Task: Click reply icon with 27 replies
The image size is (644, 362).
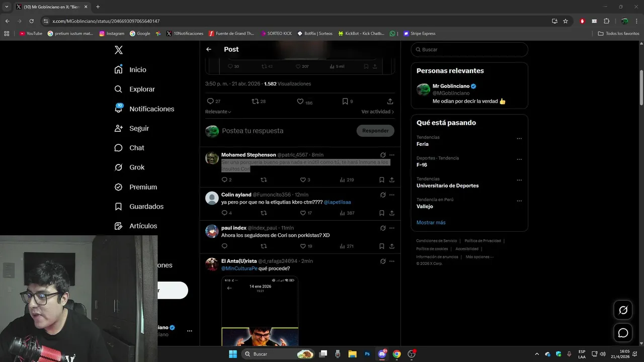Action: pyautogui.click(x=214, y=101)
